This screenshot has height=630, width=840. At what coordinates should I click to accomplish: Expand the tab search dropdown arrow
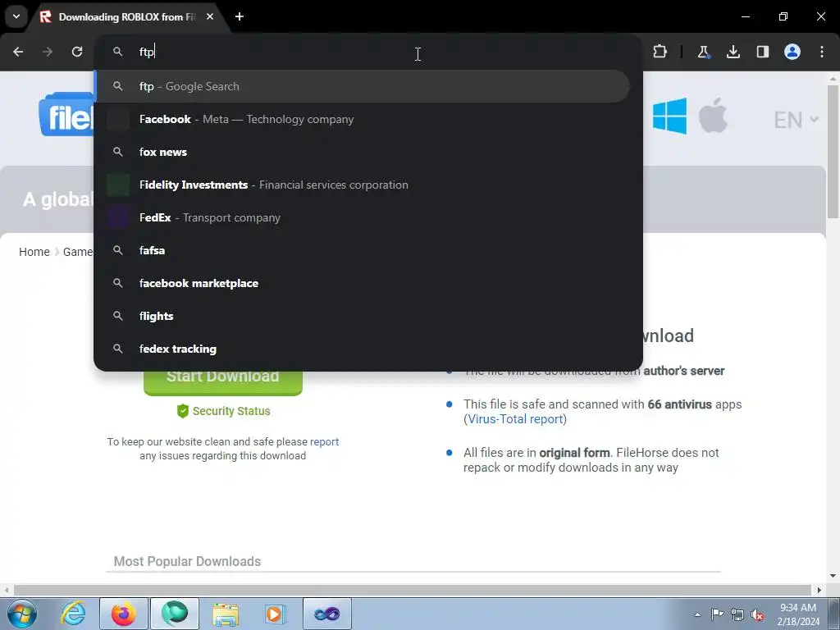pos(16,16)
